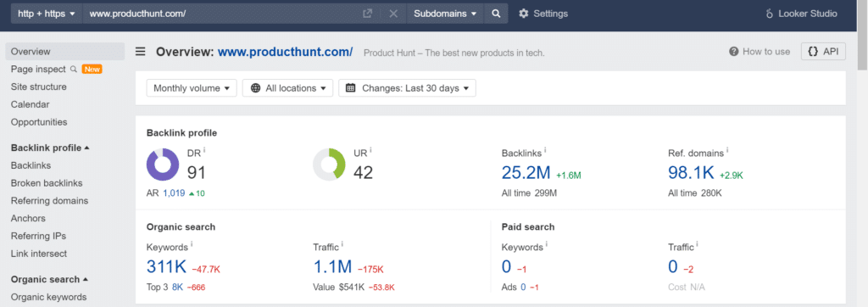Click Top 3 value 8K

coord(177,287)
